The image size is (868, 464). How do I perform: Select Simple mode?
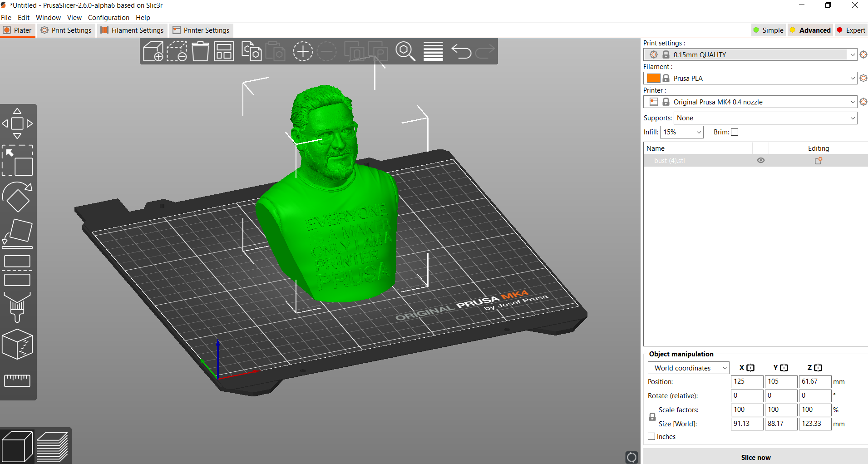pos(768,30)
